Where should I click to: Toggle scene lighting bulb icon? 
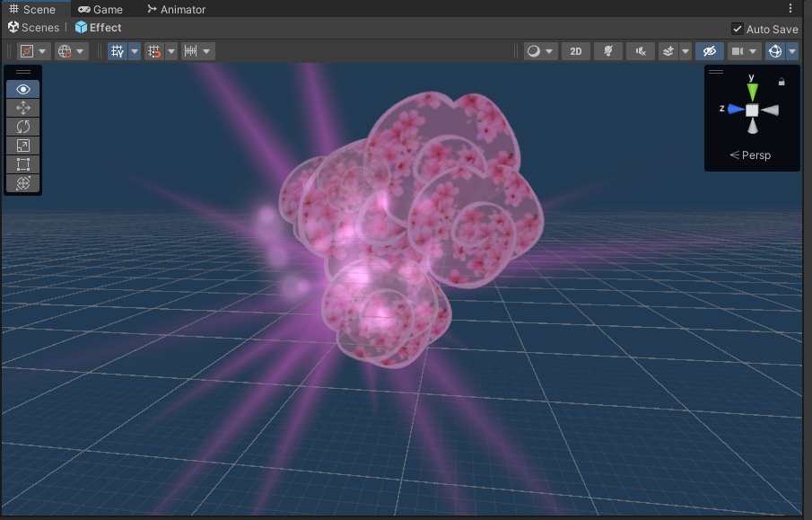tap(608, 51)
